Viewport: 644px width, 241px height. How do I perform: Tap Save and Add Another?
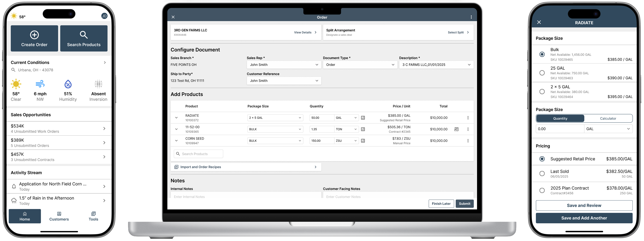click(584, 218)
